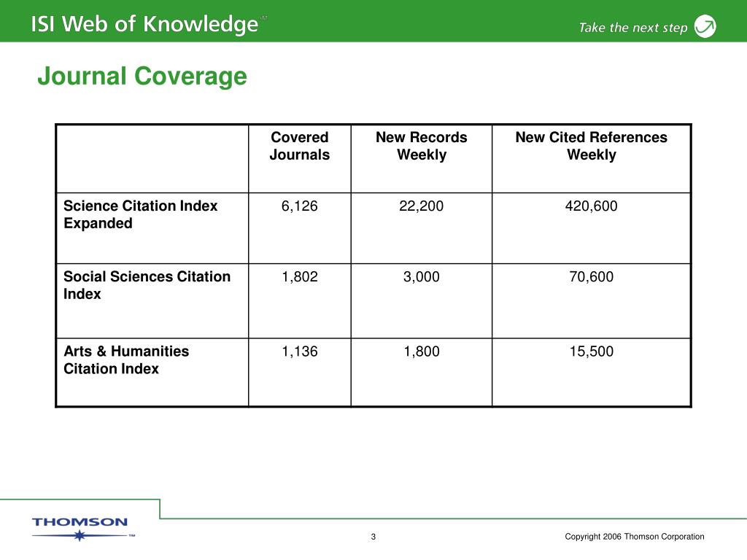
Task: Select the Social Sciences Citation Index row label
Action: click(147, 285)
